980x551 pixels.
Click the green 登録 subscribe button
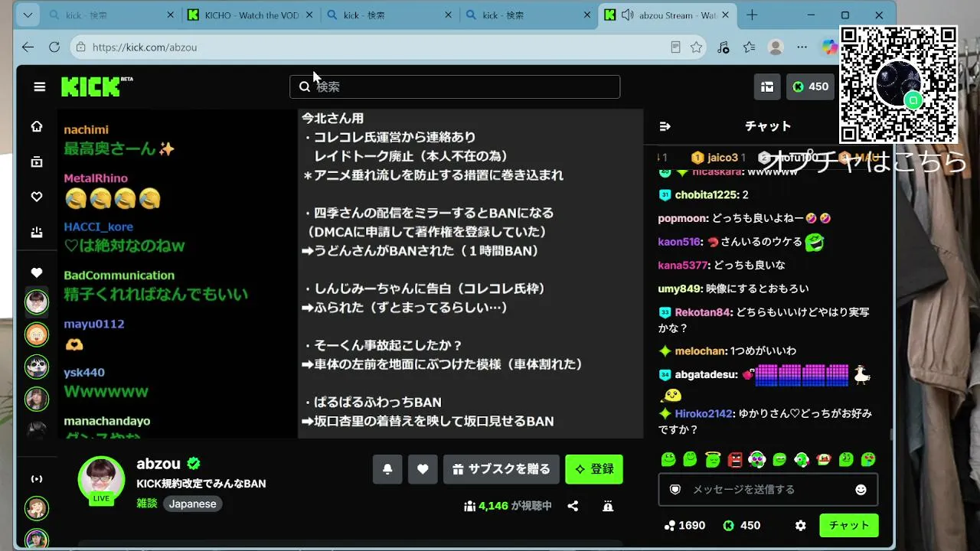[594, 469]
